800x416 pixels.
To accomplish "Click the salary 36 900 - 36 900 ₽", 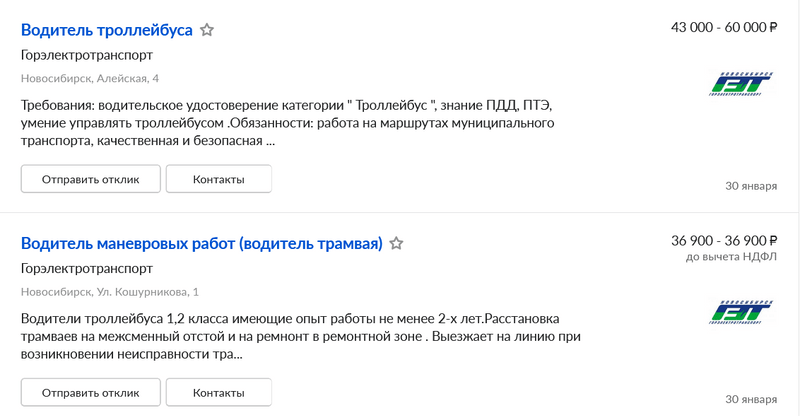I will (724, 240).
